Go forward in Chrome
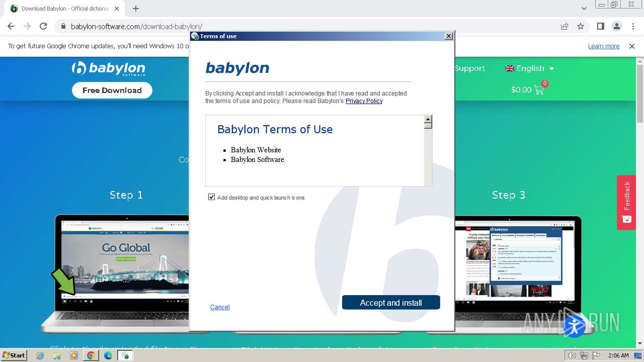 [27, 26]
